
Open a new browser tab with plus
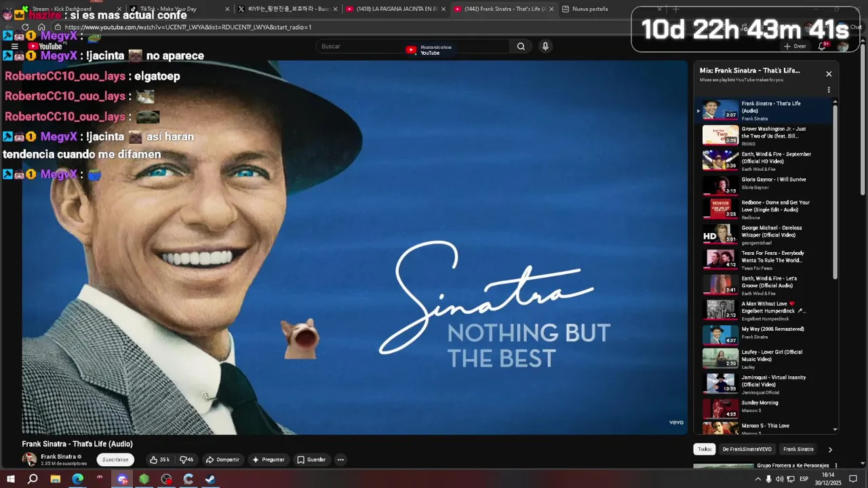point(675,9)
